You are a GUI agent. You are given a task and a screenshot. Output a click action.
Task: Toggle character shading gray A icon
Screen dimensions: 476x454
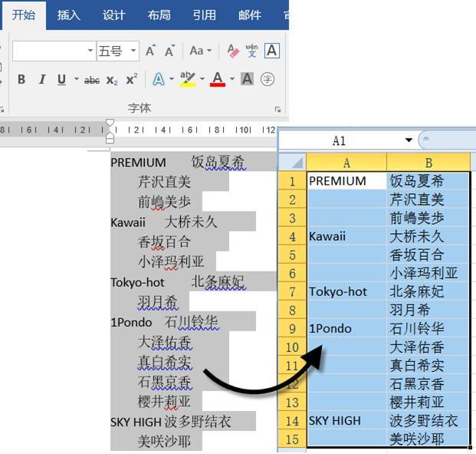pos(247,79)
